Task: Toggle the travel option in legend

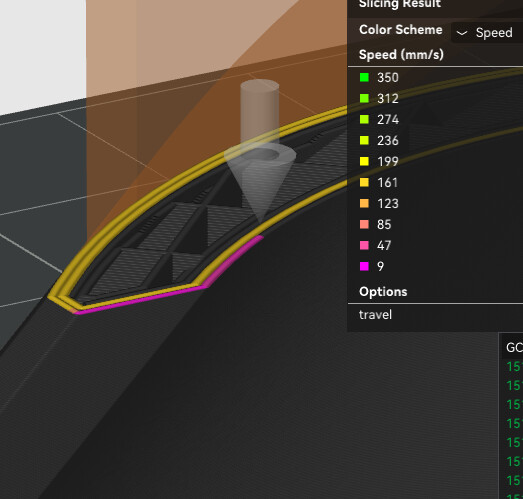Action: [375, 315]
